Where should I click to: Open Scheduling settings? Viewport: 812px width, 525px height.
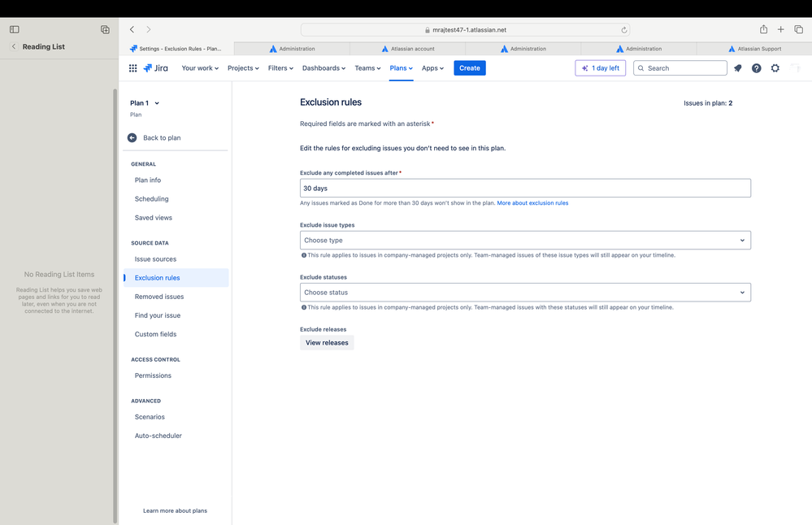[x=151, y=199]
